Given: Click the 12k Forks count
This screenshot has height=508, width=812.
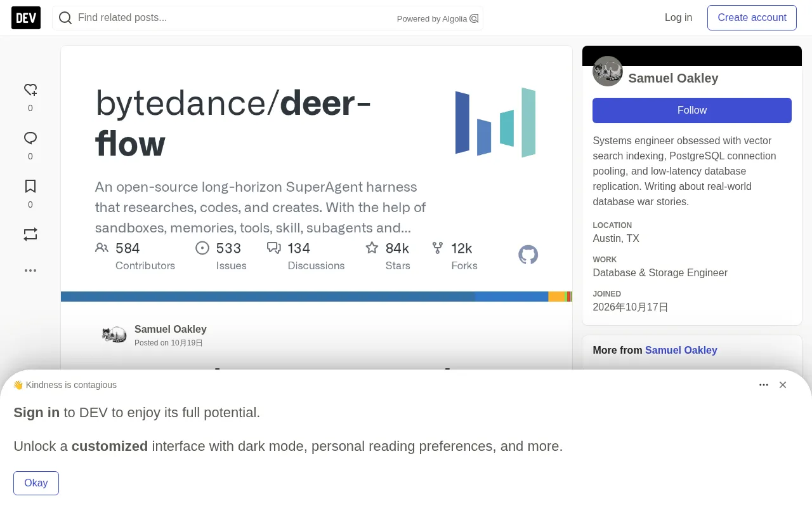Looking at the screenshot, I should [x=462, y=248].
